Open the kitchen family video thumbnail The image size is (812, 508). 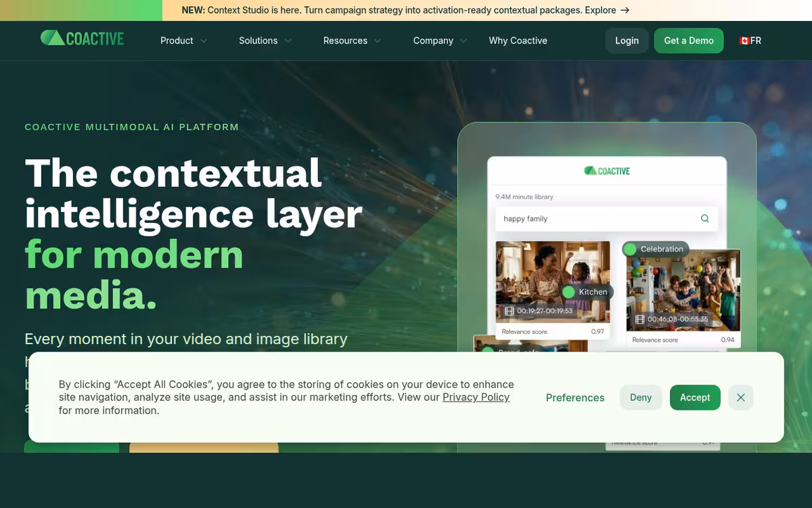coord(552,282)
